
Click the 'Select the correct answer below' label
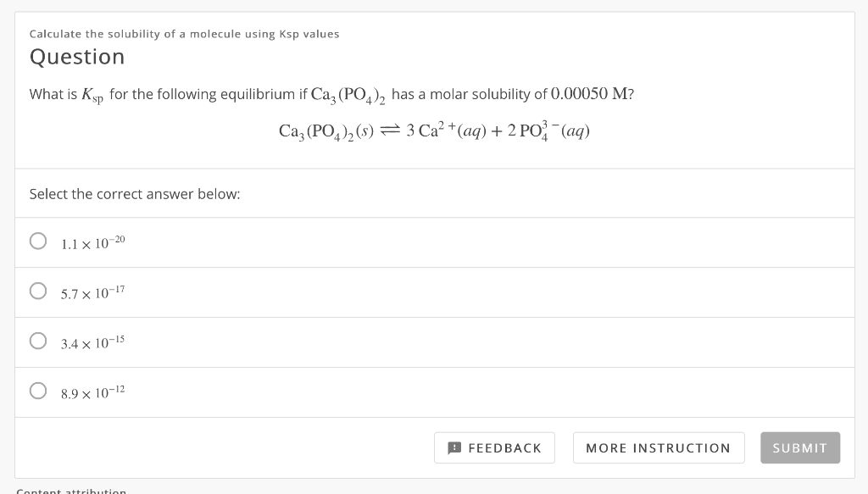(135, 194)
